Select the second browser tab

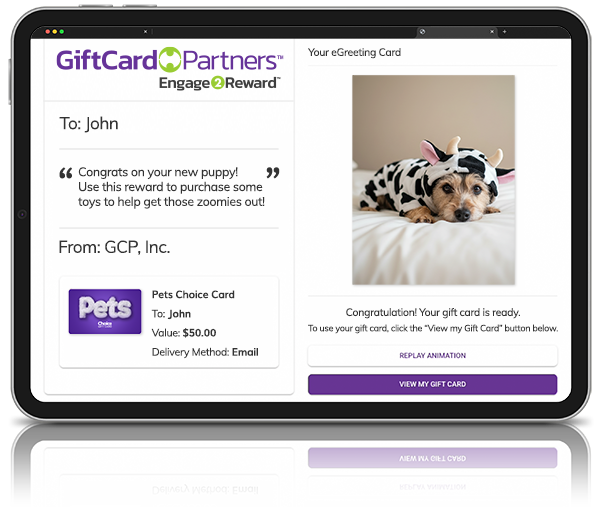point(455,32)
